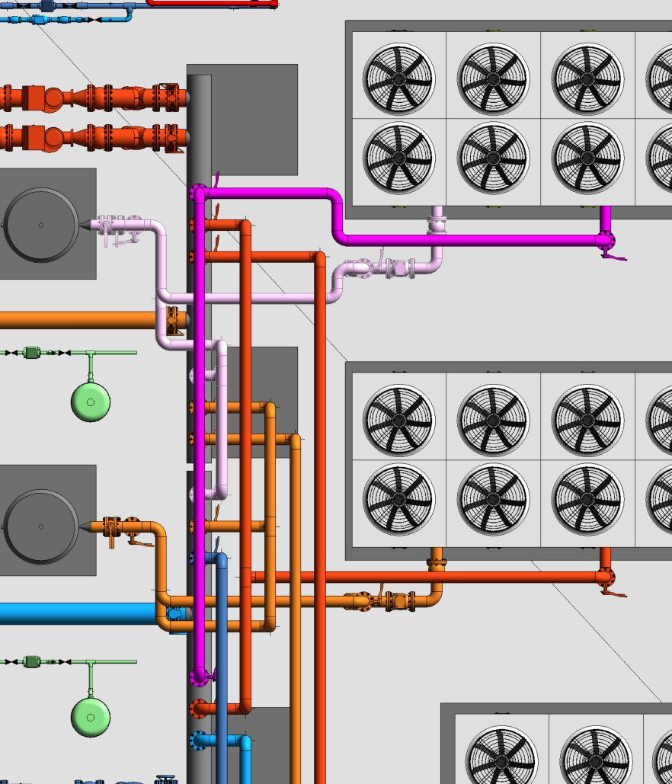Select the magenta valve under upper chiller
672x784 pixels.
(607, 242)
